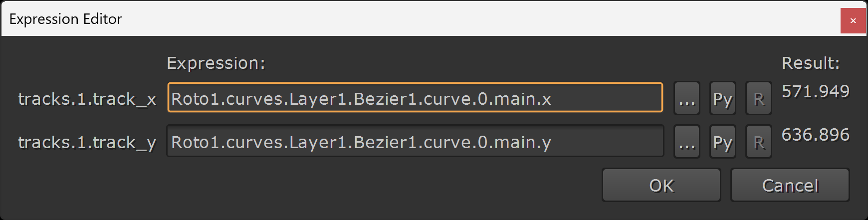Screen dimensions: 868x220
Task: Enable the R button for track_x
Action: tap(759, 98)
